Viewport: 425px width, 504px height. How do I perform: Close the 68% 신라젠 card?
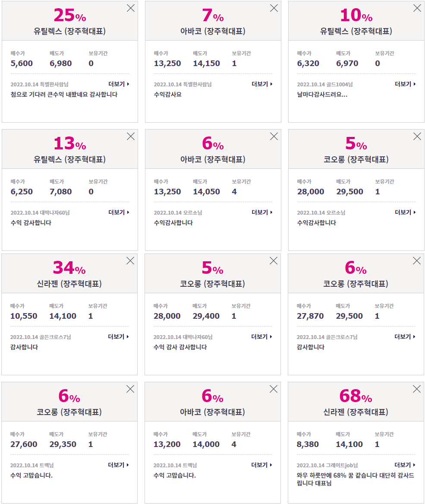(417, 389)
